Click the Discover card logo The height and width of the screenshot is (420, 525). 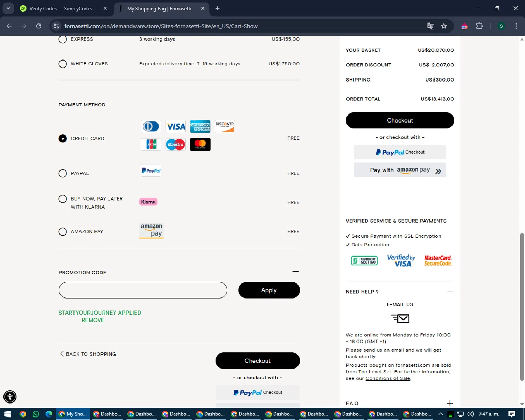[x=225, y=126]
